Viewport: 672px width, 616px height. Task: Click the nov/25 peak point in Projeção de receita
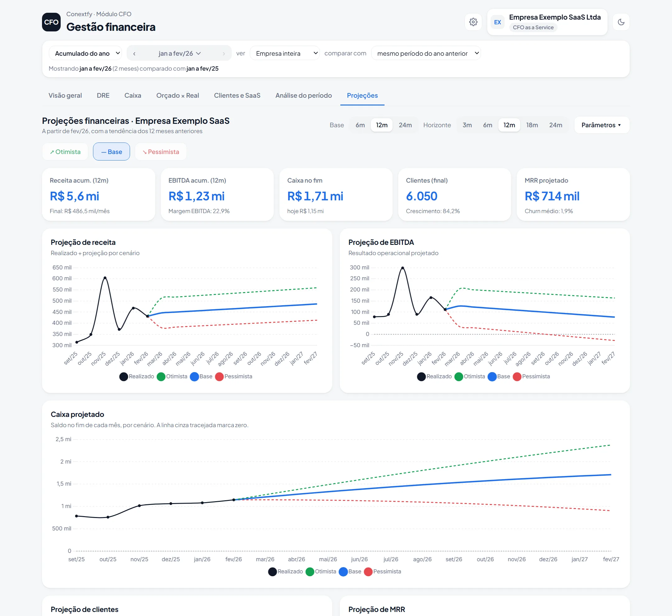point(105,278)
